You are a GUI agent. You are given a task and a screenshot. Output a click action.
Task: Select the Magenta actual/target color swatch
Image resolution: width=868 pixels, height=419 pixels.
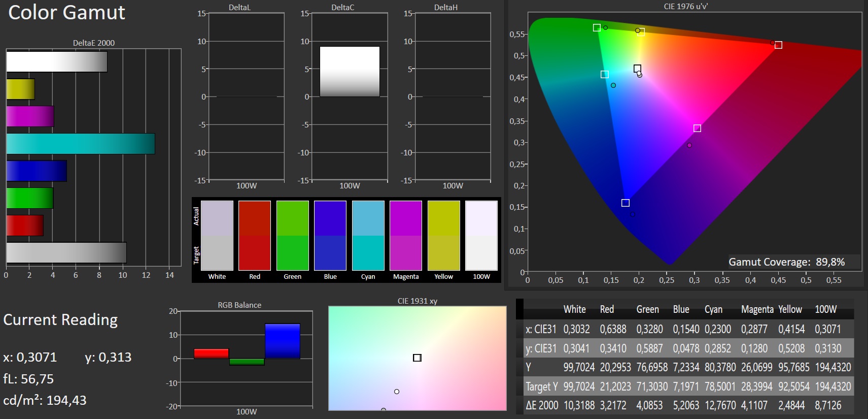pos(406,236)
